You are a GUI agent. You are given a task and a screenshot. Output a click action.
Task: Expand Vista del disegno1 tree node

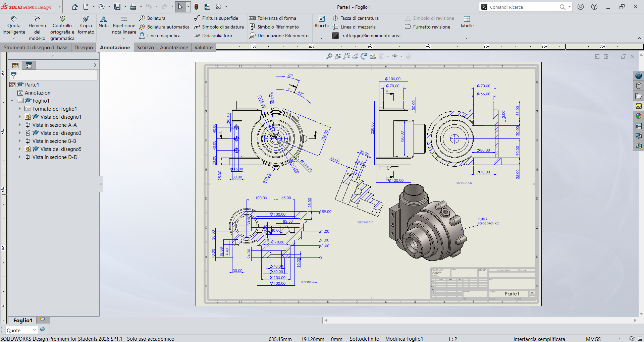[19, 117]
